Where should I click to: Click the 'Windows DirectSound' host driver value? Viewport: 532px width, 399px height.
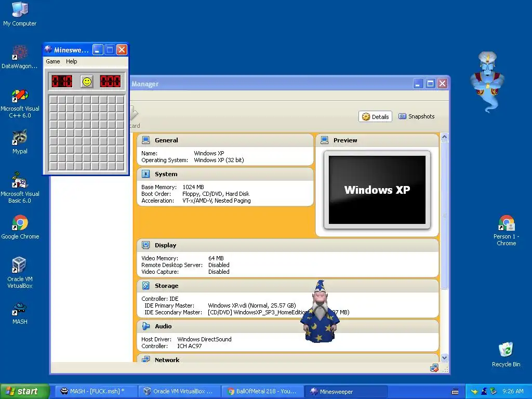click(x=204, y=339)
